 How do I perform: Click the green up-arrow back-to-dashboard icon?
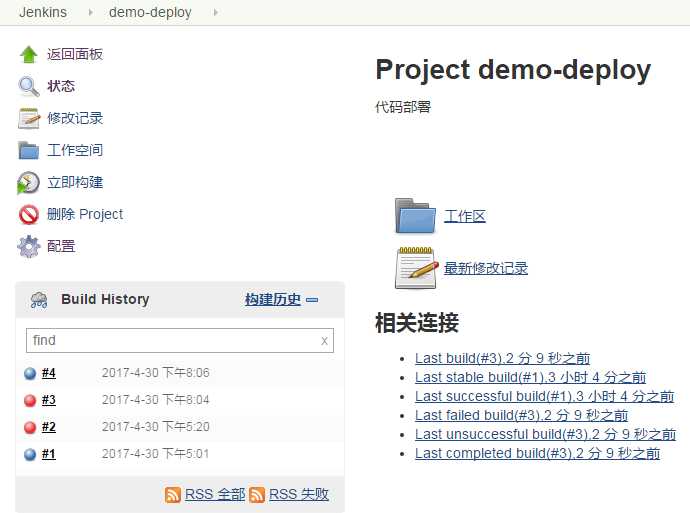[29, 55]
